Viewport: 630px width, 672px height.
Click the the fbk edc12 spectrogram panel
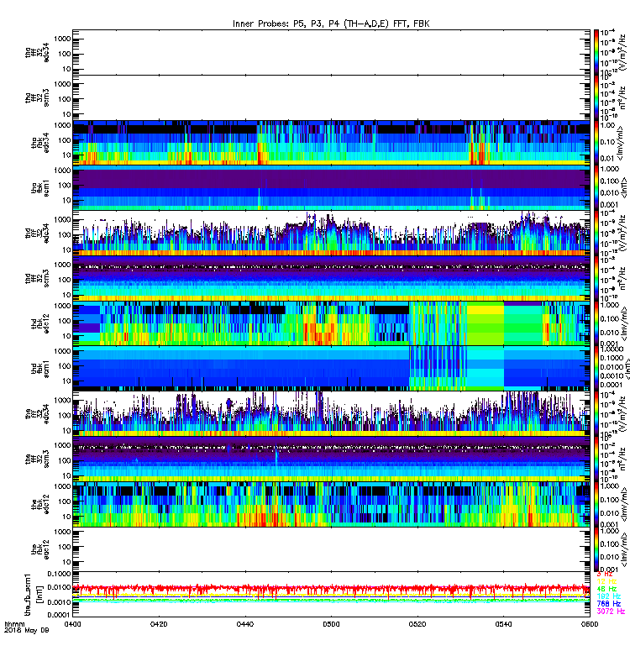click(x=331, y=504)
